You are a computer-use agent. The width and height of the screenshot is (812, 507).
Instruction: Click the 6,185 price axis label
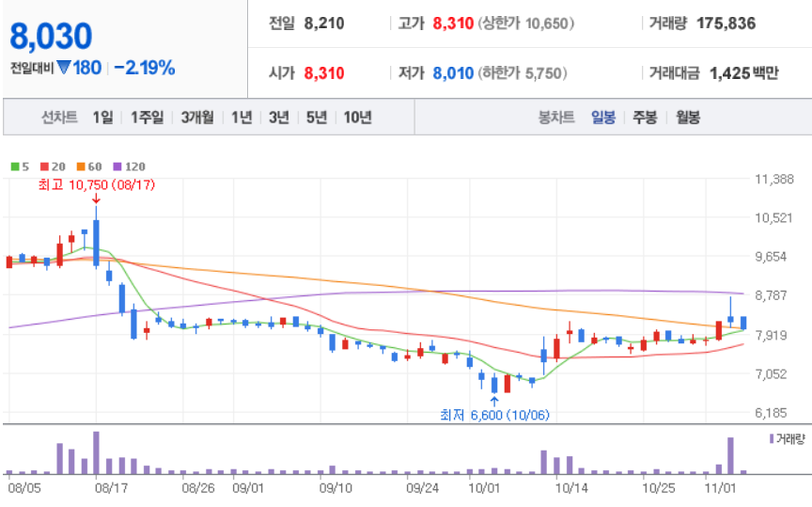pyautogui.click(x=772, y=413)
